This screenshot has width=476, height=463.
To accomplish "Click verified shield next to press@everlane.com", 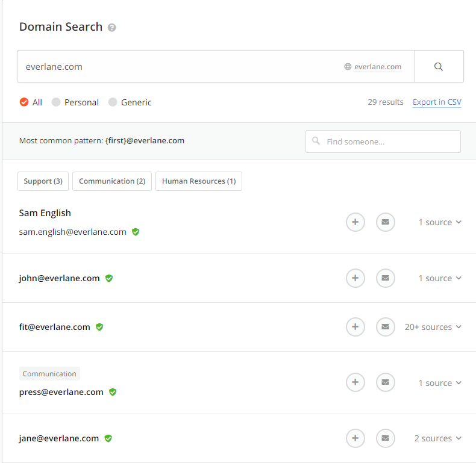I will pos(113,392).
